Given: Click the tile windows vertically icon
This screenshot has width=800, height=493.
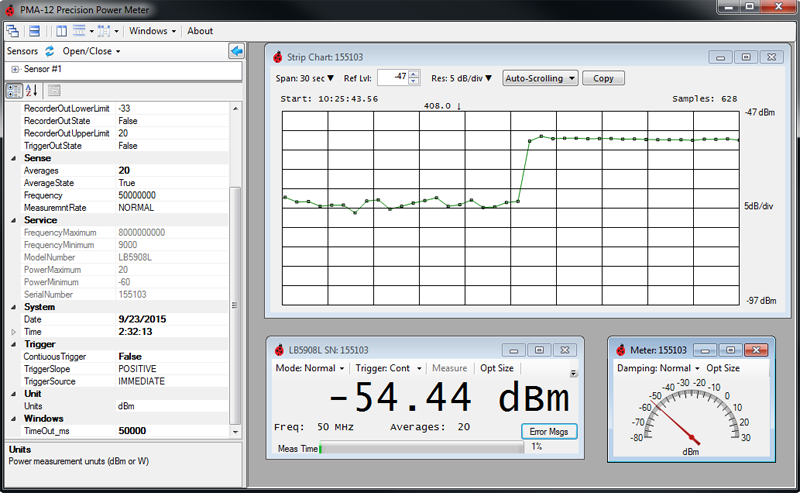Looking at the screenshot, I should 62,31.
